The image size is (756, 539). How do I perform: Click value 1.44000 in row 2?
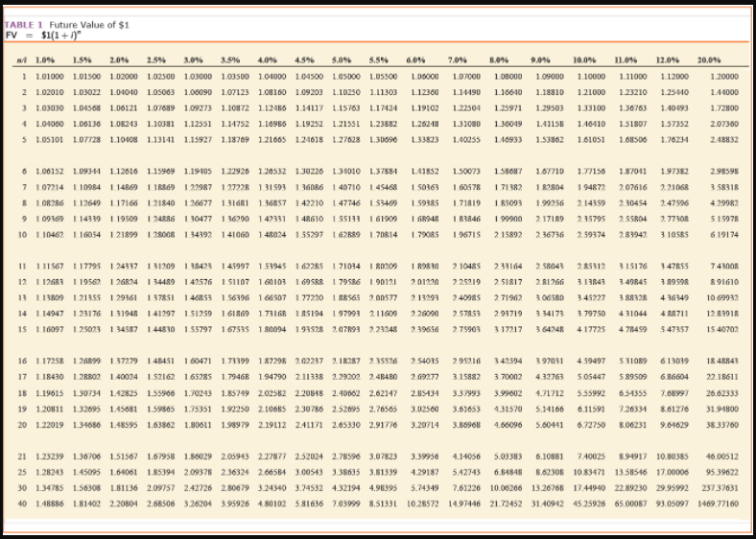tap(724, 92)
